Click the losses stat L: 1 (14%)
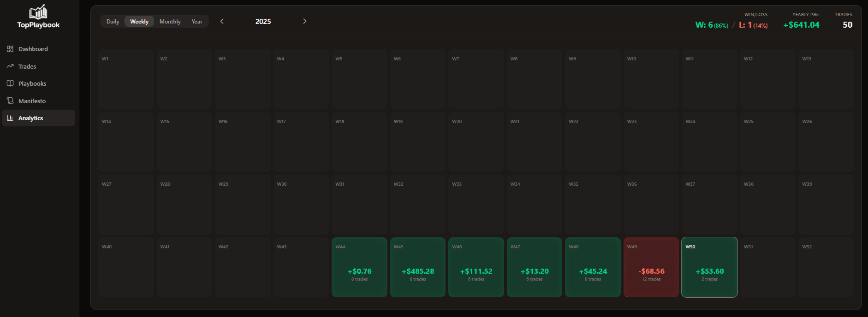The image size is (868, 317). [753, 25]
